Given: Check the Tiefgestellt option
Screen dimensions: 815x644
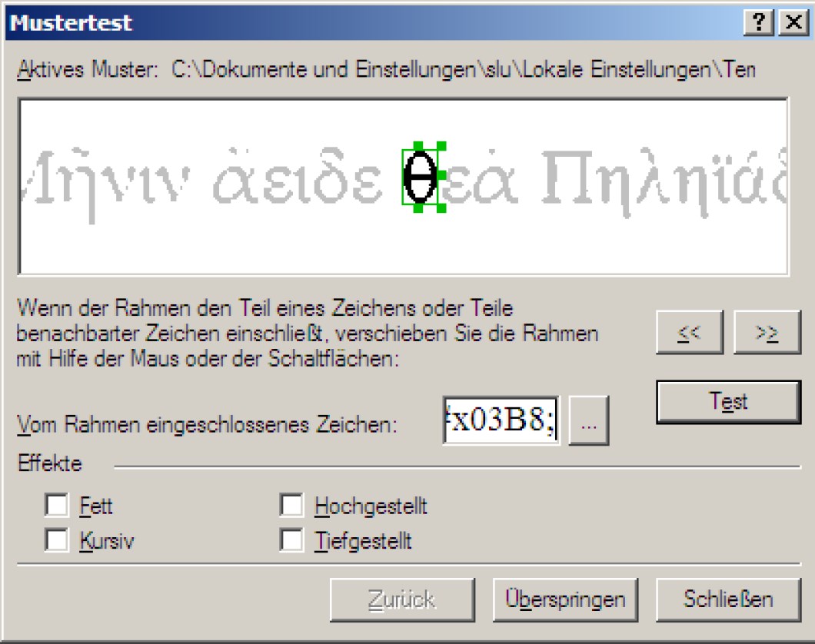Looking at the screenshot, I should (x=291, y=539).
